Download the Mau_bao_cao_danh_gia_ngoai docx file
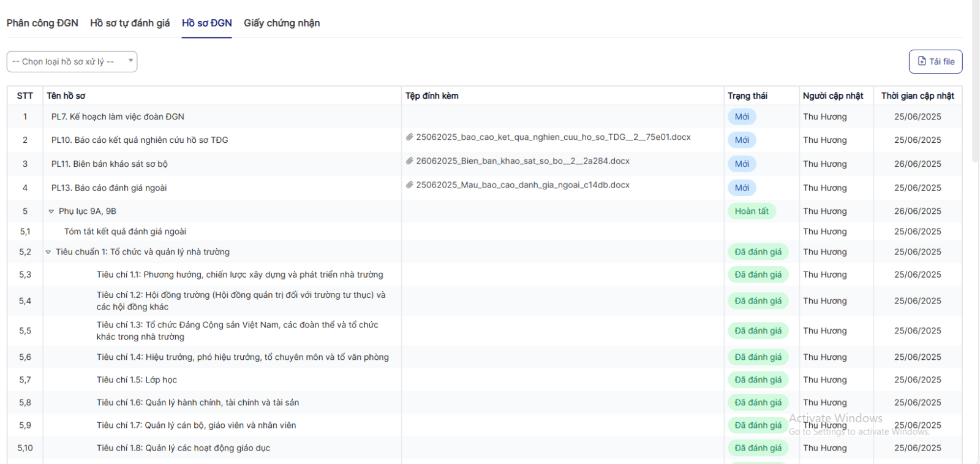The width and height of the screenshot is (980, 464). tap(522, 185)
